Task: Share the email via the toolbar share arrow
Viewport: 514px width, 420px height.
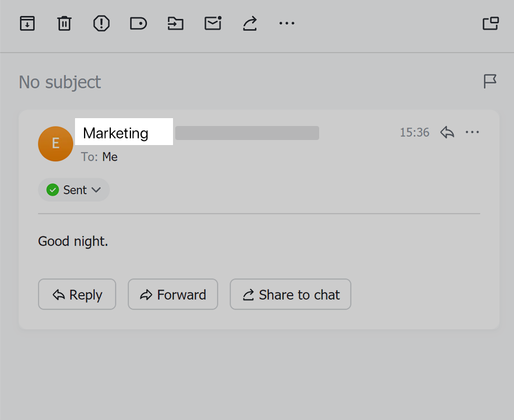Action: coord(249,24)
